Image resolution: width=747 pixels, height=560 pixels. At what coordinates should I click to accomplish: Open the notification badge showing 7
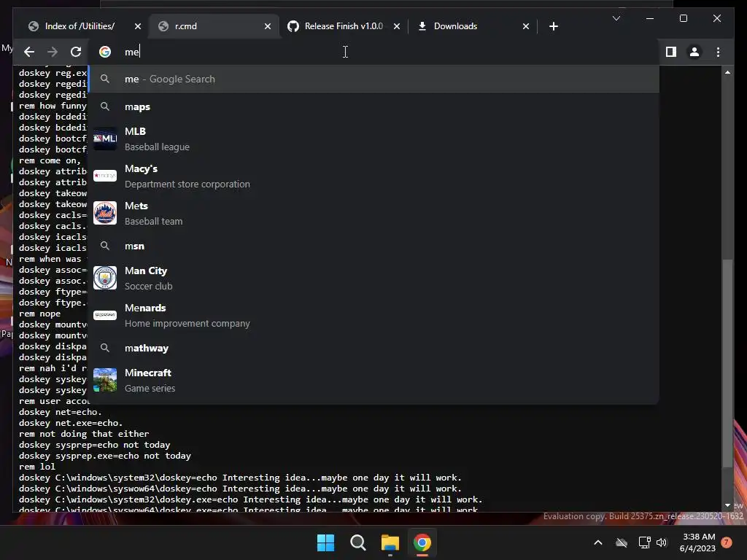click(x=727, y=542)
